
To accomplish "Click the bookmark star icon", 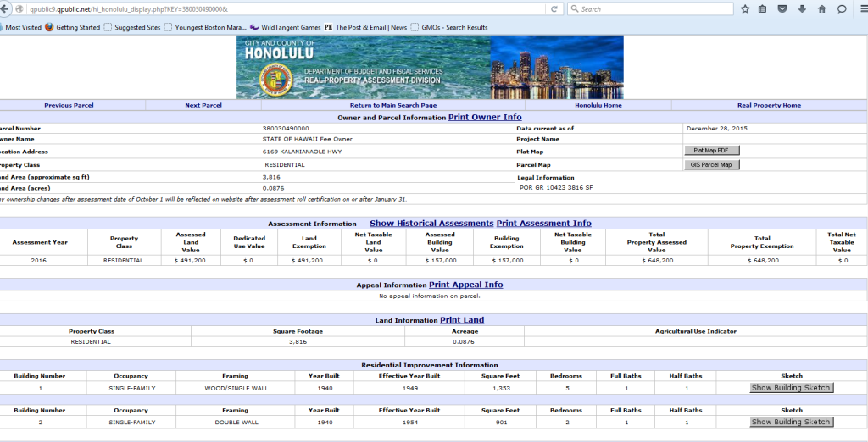I will pos(744,9).
